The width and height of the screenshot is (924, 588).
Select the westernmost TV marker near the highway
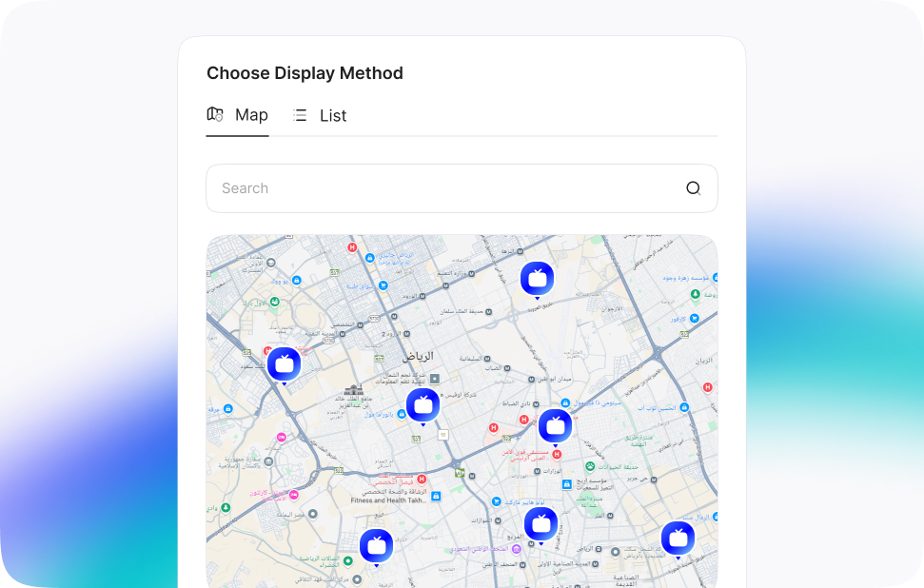click(x=284, y=363)
